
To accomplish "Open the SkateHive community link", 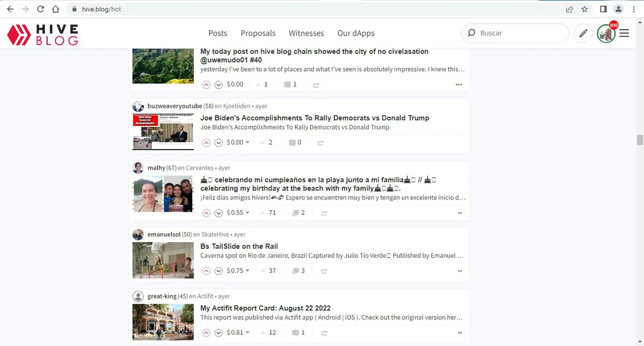I will (215, 235).
